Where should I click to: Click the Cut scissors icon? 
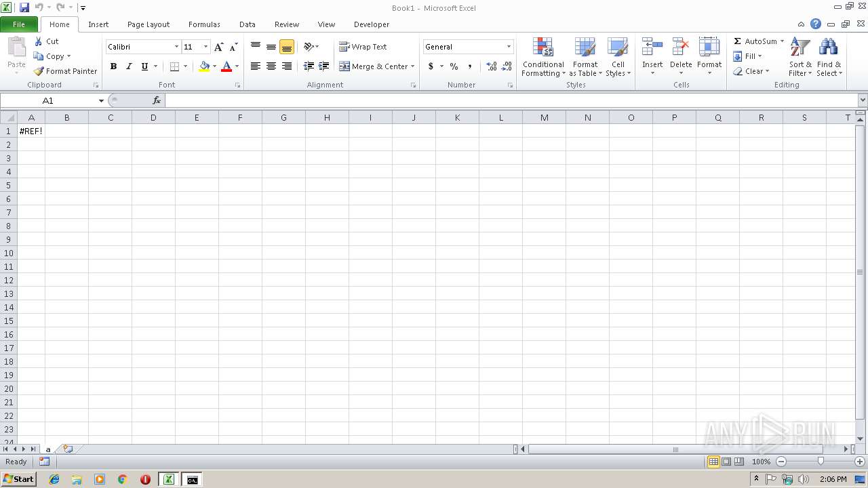[39, 41]
